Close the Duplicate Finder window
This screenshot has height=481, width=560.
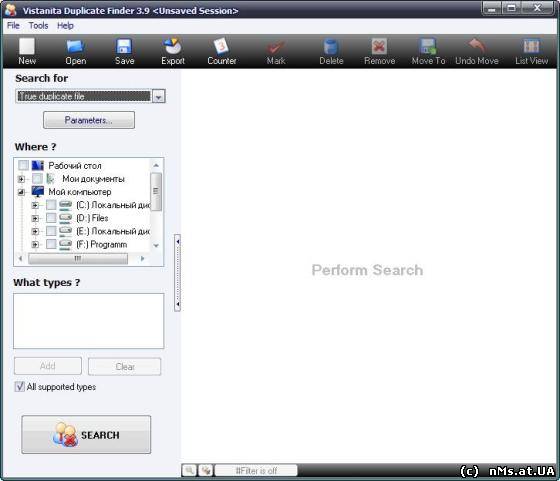(537, 8)
